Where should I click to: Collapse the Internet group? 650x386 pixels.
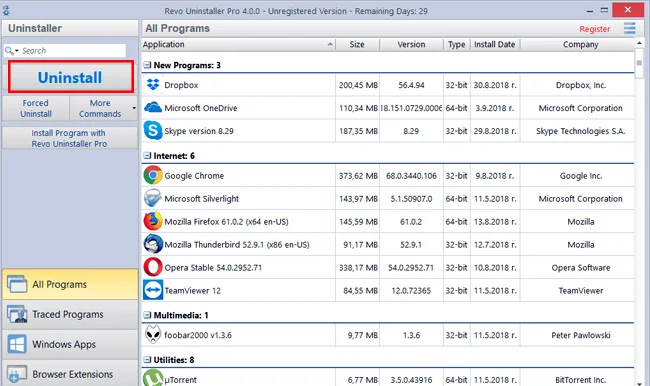(x=147, y=155)
